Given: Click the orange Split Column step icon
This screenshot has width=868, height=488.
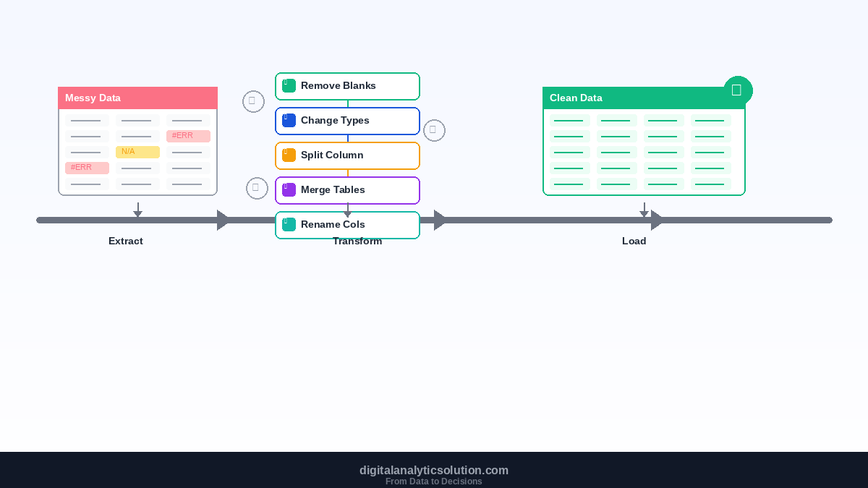Looking at the screenshot, I should 289,155.
